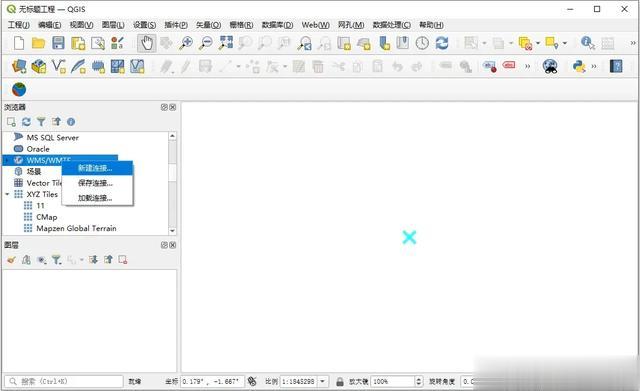Open the 栅格(R) menu

(x=241, y=25)
